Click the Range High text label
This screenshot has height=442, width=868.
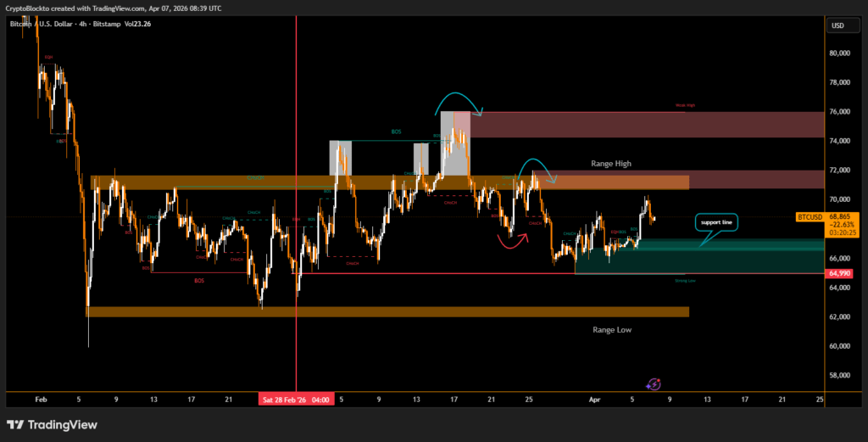pyautogui.click(x=611, y=163)
